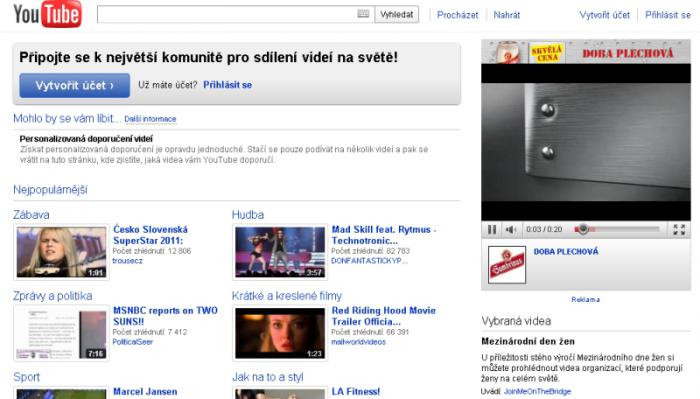Open the Red Riding Hood trailer thumbnail
Image resolution: width=700 pixels, height=399 pixels.
coord(280,333)
